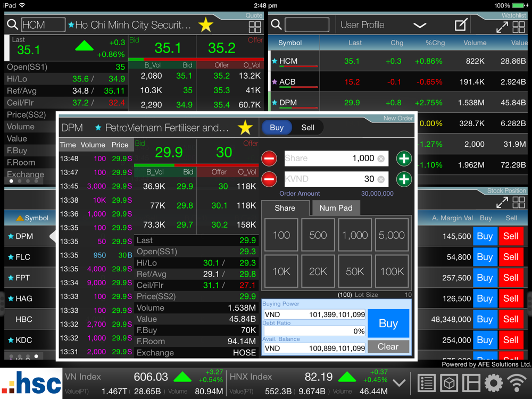532x399 pixels.
Task: Decrease KVND price with red minus button
Action: pos(269,179)
